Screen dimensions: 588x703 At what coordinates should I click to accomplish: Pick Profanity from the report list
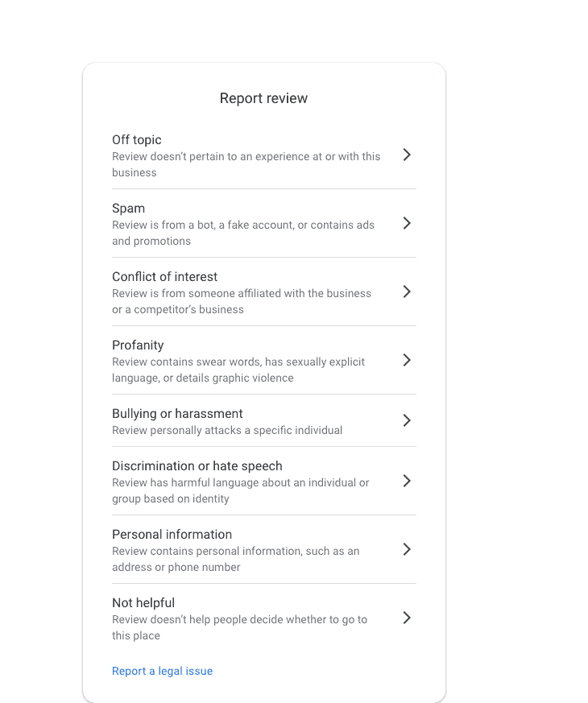138,345
